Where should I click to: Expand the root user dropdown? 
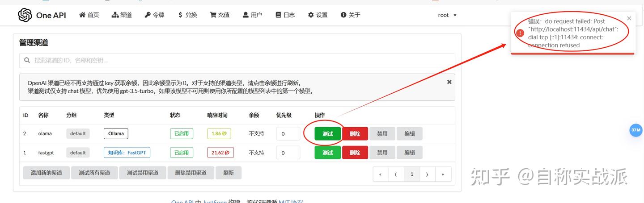coord(447,15)
